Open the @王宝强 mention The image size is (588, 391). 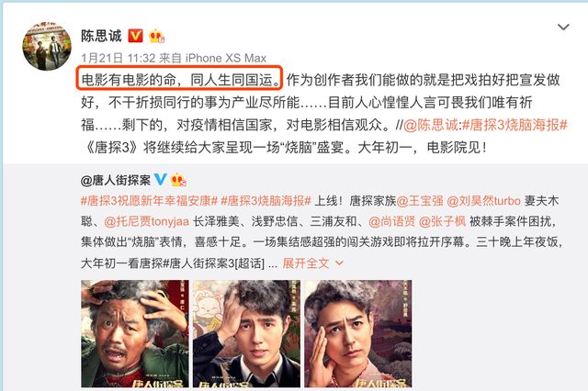[x=420, y=201]
